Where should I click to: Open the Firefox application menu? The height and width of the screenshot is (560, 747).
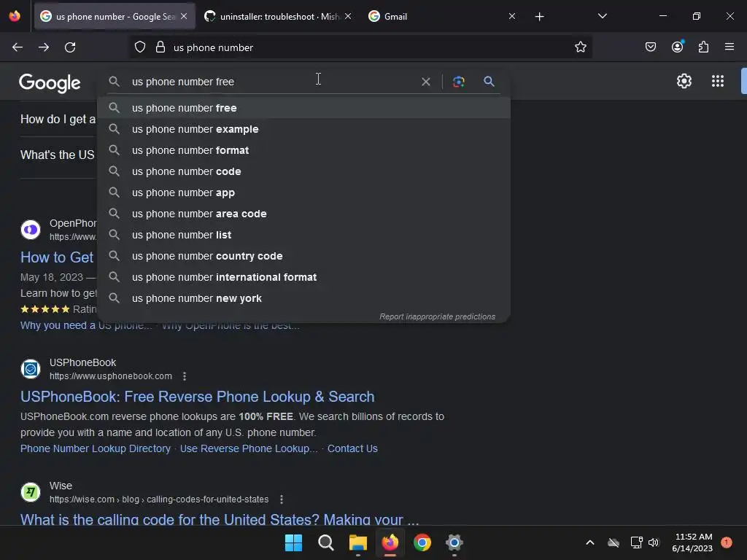click(x=729, y=47)
